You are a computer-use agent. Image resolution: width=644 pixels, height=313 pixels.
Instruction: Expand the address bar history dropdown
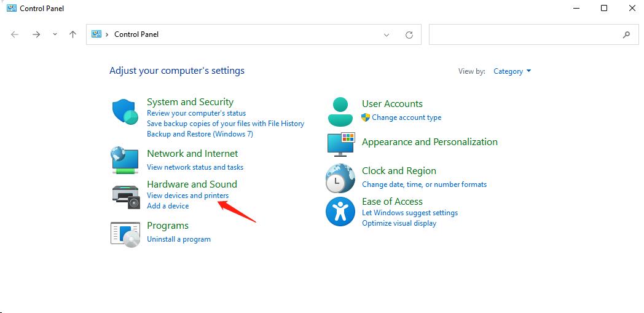[387, 35]
